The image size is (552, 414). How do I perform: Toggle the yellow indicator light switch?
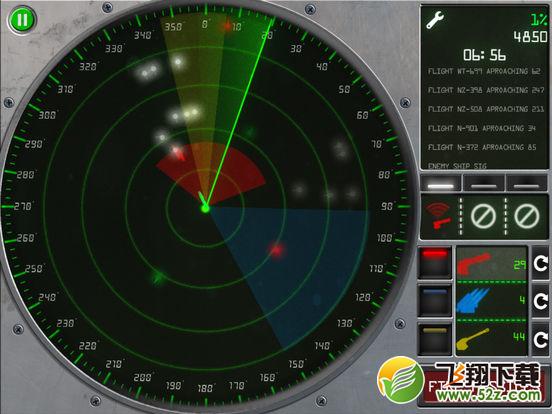click(435, 338)
